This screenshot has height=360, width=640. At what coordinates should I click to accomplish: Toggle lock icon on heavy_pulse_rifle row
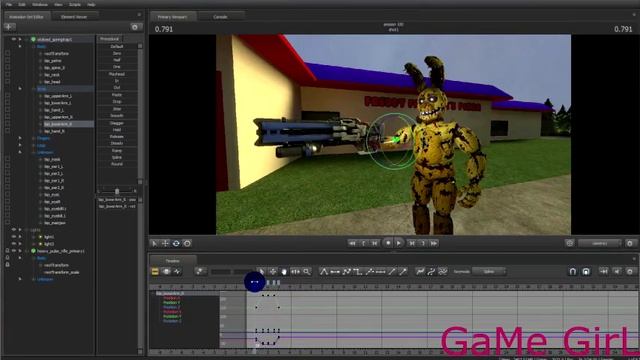click(7, 251)
